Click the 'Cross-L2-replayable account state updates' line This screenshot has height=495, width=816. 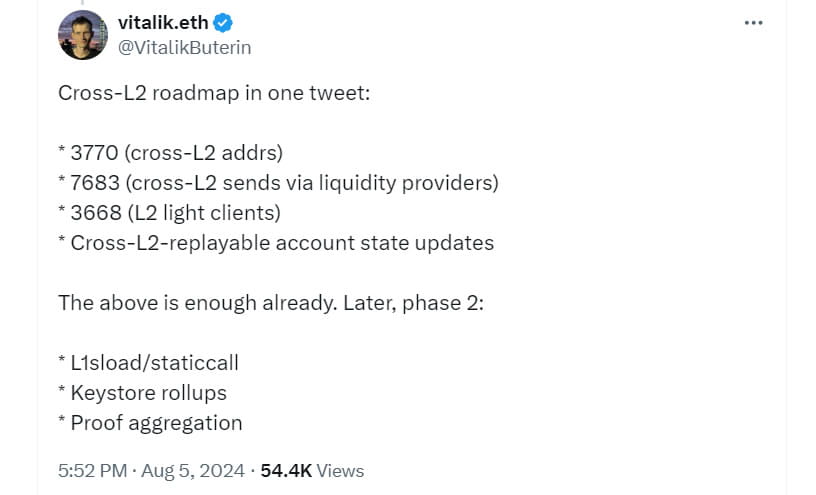[x=276, y=243]
